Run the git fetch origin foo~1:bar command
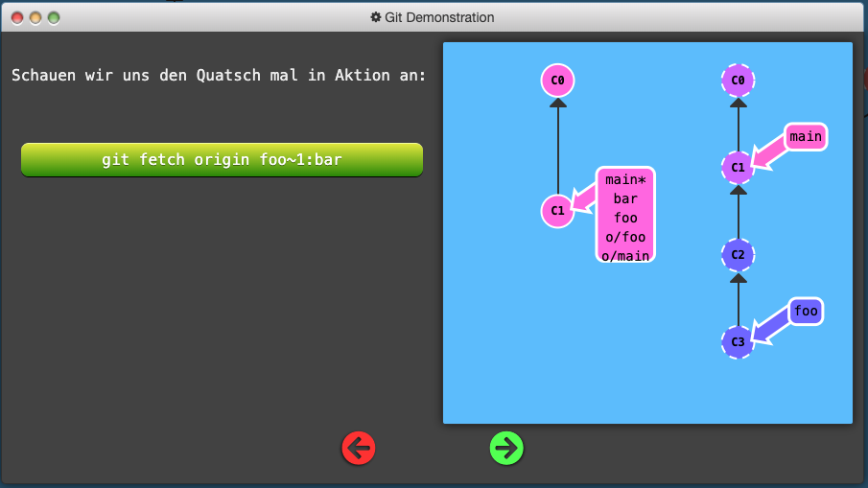Viewport: 868px width, 488px height. coord(222,160)
